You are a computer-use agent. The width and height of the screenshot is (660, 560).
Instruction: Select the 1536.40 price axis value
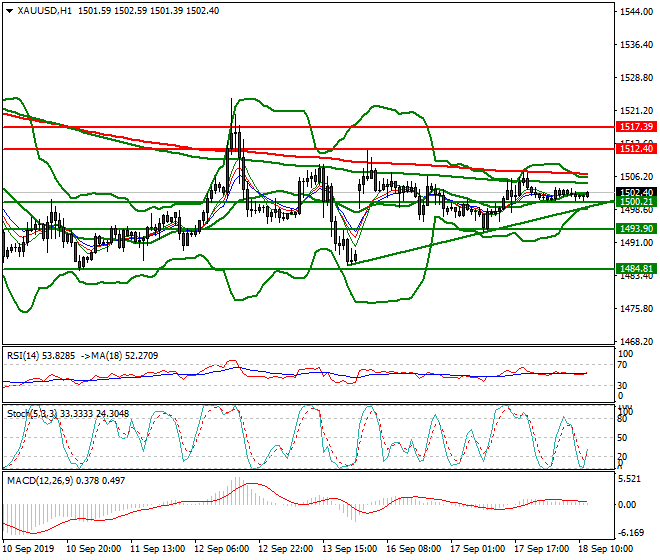tap(636, 45)
